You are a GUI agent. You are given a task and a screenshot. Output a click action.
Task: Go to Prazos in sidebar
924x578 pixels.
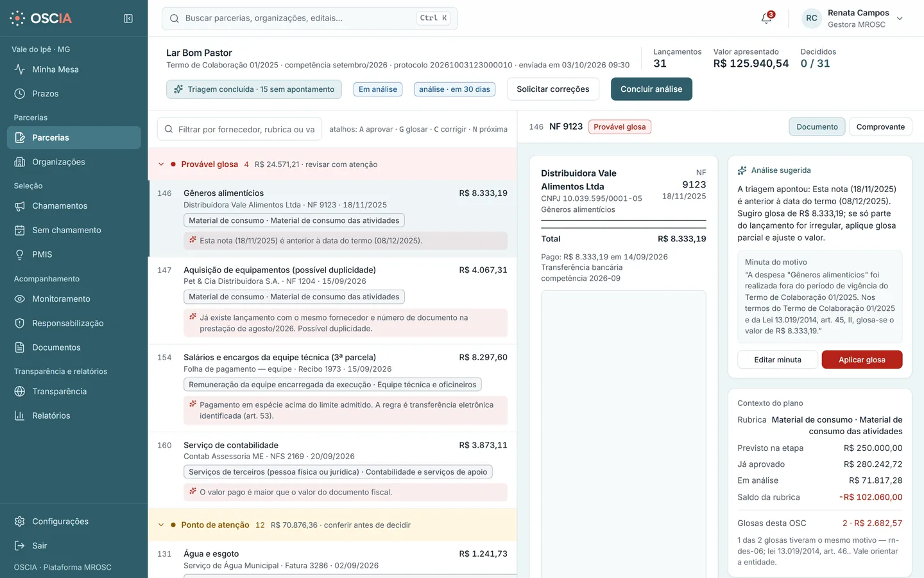pyautogui.click(x=74, y=94)
